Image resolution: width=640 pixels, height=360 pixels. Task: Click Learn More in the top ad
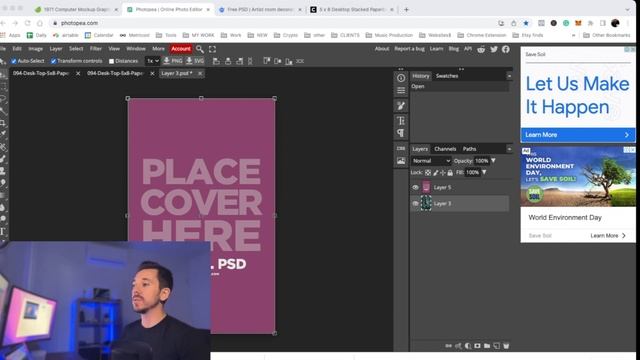point(578,135)
